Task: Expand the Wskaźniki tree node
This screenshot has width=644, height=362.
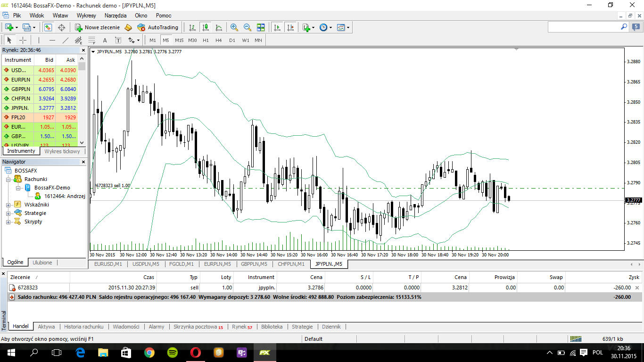Action: pyautogui.click(x=8, y=205)
